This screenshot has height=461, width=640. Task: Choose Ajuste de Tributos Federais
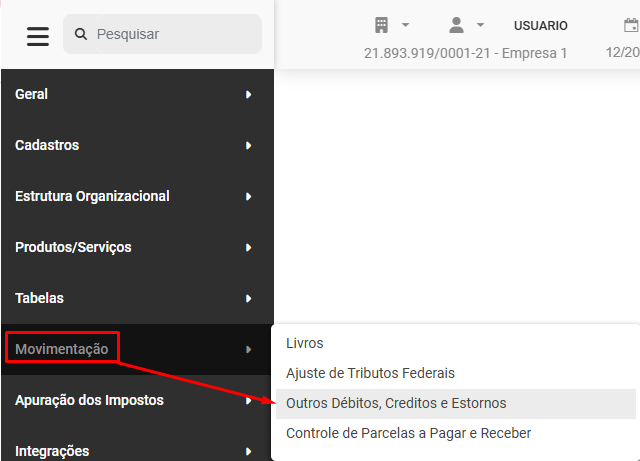coord(456,373)
